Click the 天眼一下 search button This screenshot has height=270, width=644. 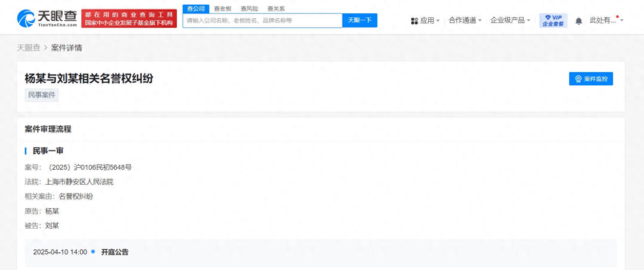click(359, 20)
